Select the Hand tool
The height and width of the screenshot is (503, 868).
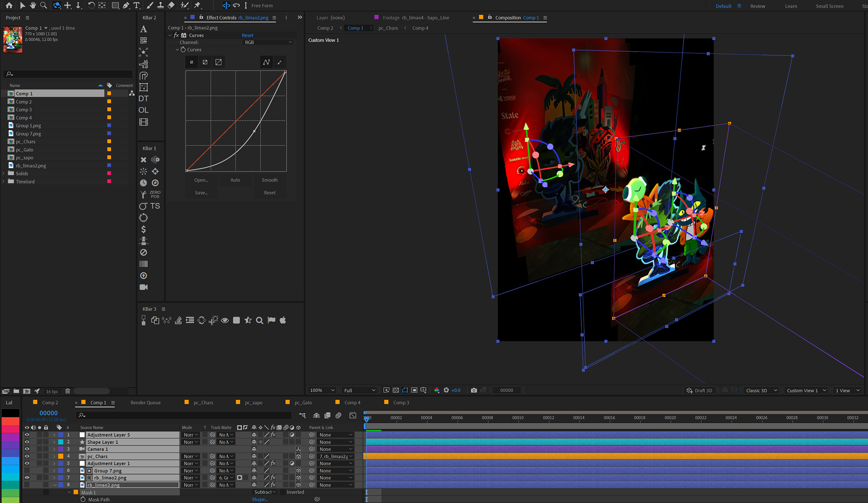(33, 5)
